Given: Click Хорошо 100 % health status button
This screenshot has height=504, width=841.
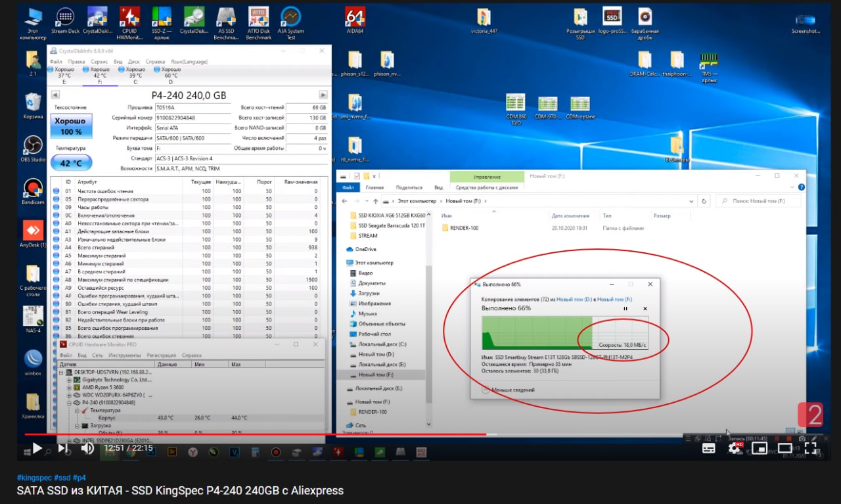Looking at the screenshot, I should (71, 126).
